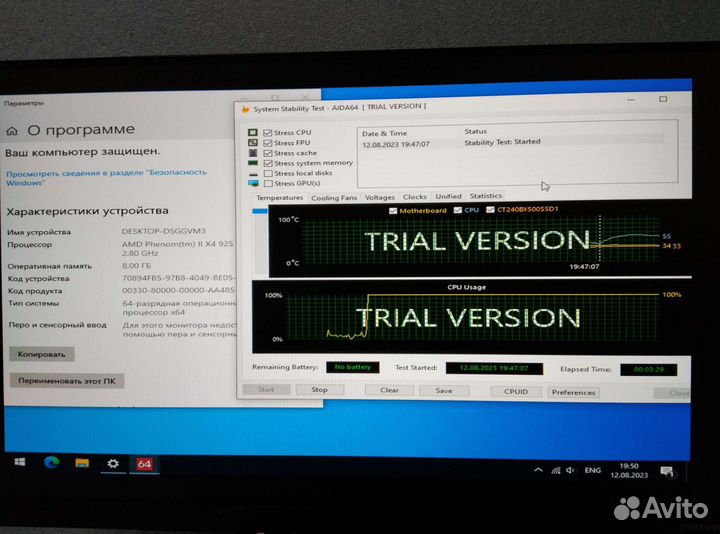Viewport: 720px width, 534px height.
Task: Click the home icon beside 'О программе'
Action: click(12, 130)
